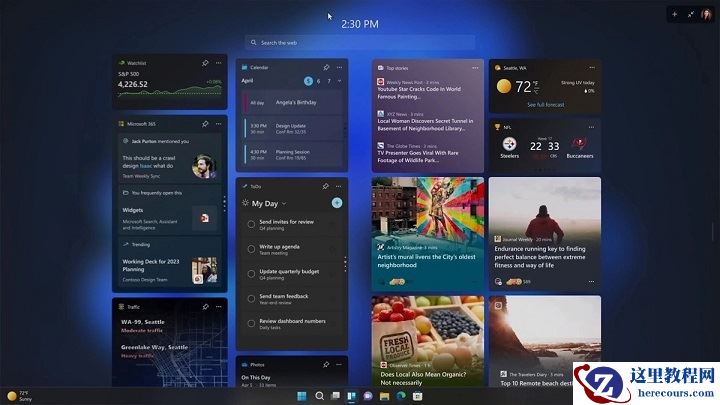
Task: Open more options on Endurance running article
Action: click(x=591, y=281)
